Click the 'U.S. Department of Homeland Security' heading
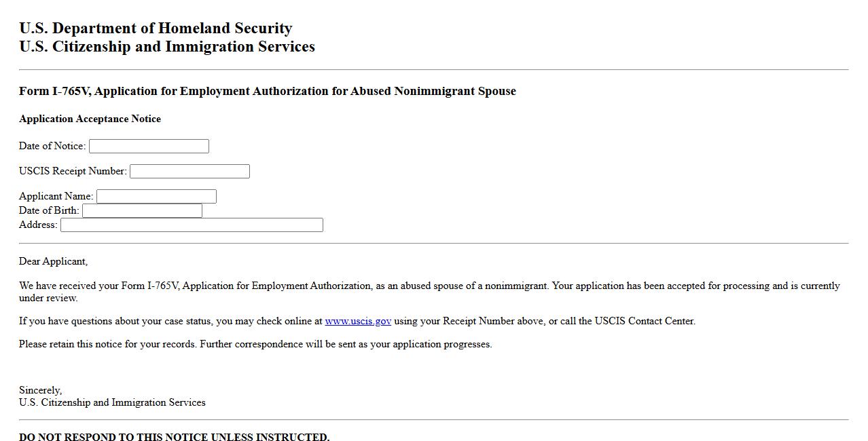 (156, 28)
